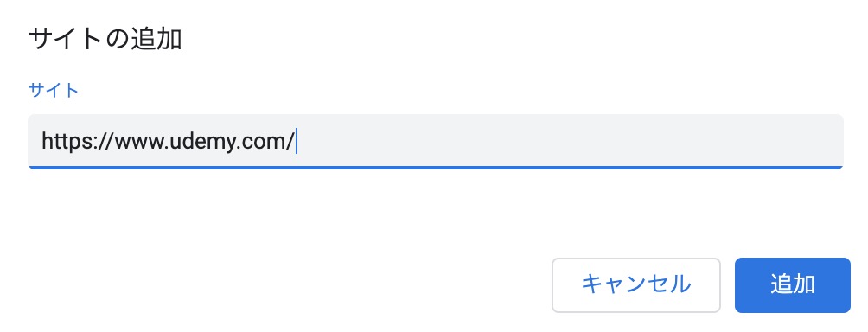Click the colon-slashes part of the URL

[x=99, y=143]
